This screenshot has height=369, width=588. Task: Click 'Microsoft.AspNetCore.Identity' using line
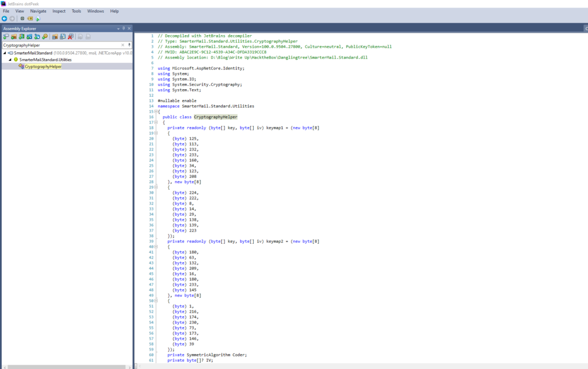[207, 68]
